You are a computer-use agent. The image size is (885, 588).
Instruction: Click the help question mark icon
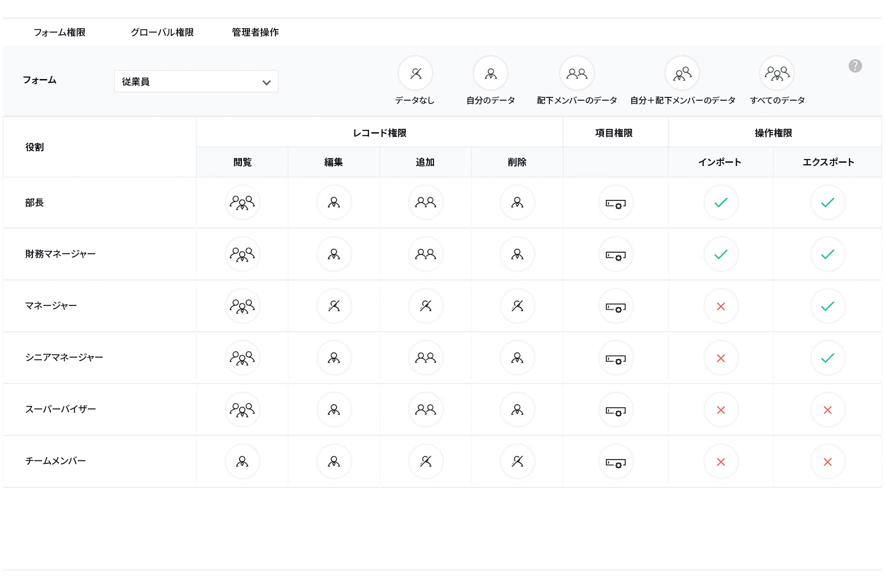point(856,66)
